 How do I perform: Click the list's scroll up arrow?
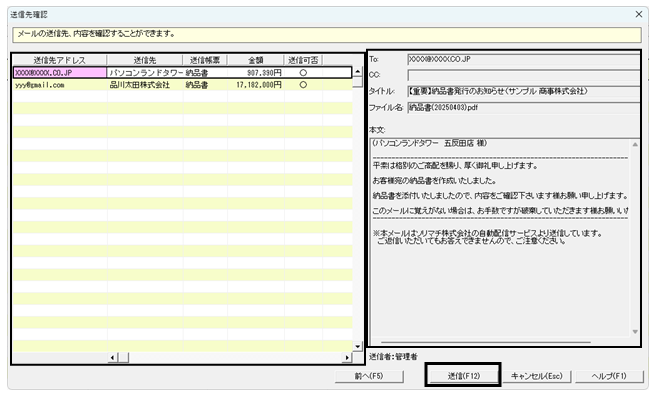[x=358, y=71]
